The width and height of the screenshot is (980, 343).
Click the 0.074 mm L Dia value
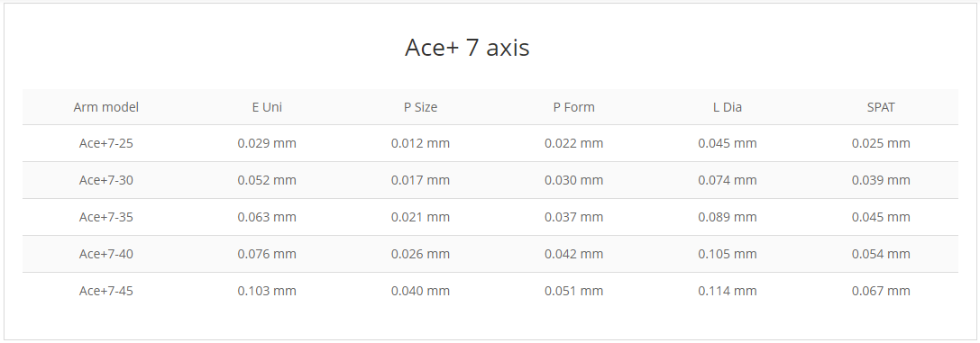pyautogui.click(x=728, y=180)
